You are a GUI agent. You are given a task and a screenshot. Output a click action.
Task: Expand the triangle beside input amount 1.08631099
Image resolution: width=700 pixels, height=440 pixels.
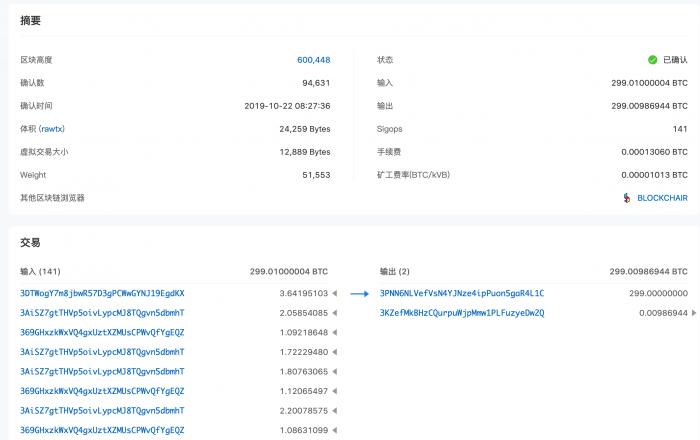[x=335, y=430]
